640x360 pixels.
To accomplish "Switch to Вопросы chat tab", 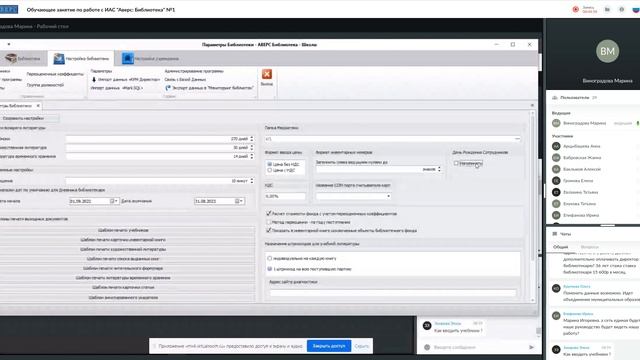I will (589, 247).
